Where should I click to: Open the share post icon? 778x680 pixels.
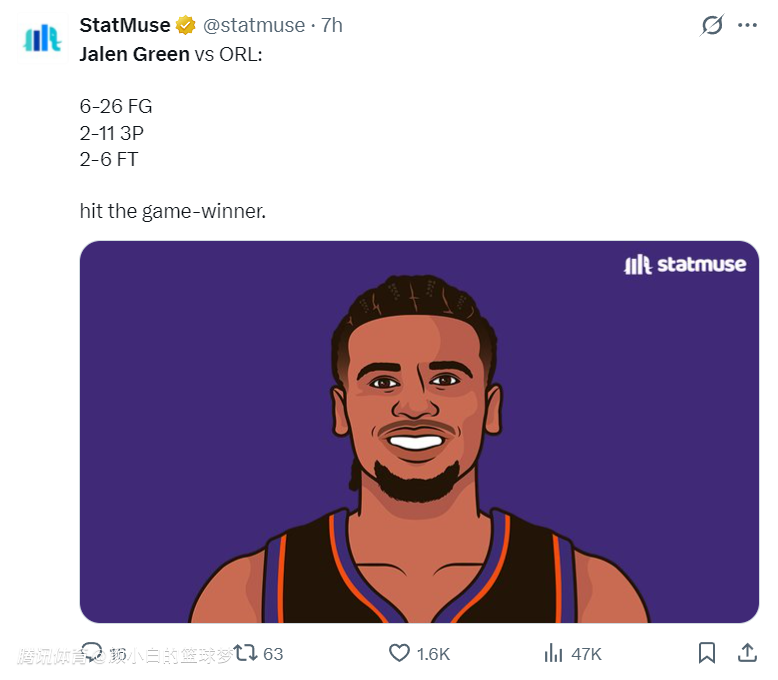pos(746,653)
